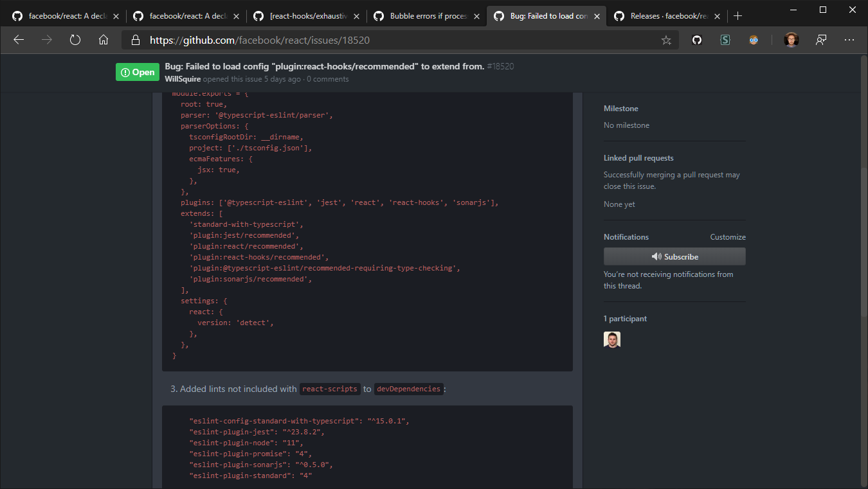Click the 'plugin:sonarjs/recommended' code line

[x=251, y=279]
